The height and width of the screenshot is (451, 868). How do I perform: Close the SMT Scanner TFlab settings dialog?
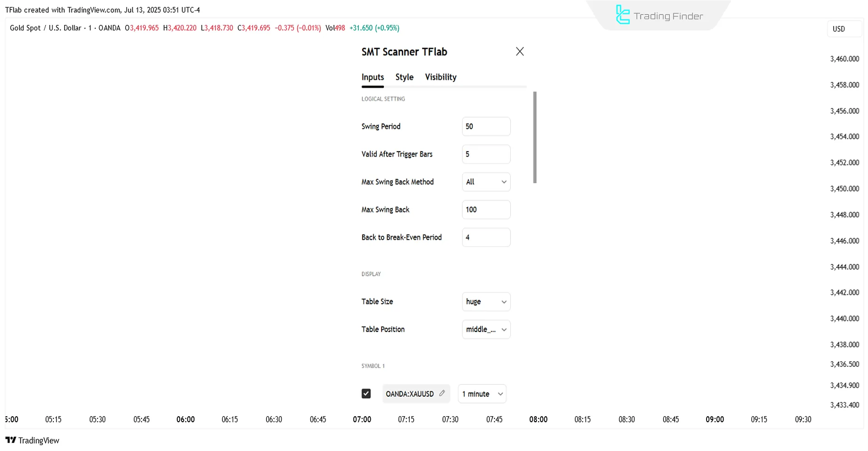click(x=519, y=51)
